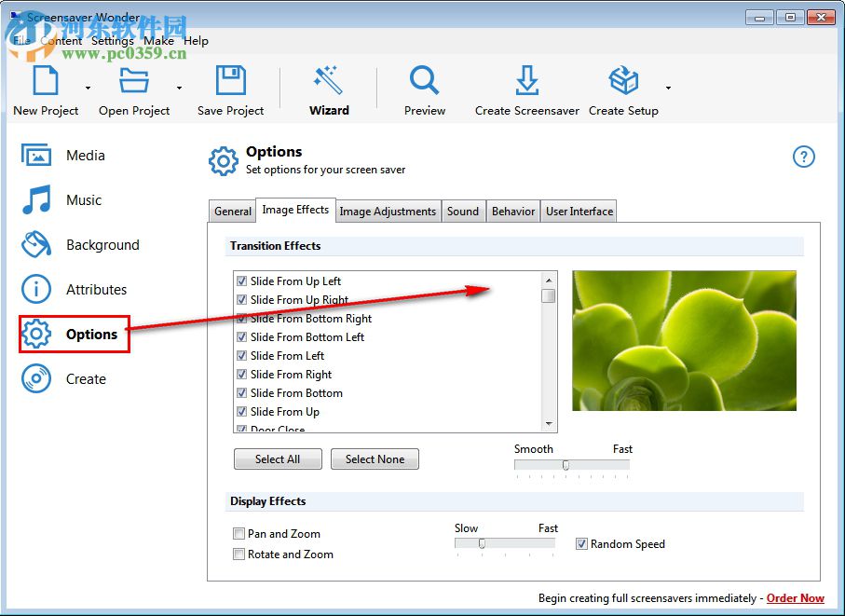The image size is (845, 616).
Task: Open the Help menu
Action: (x=196, y=41)
